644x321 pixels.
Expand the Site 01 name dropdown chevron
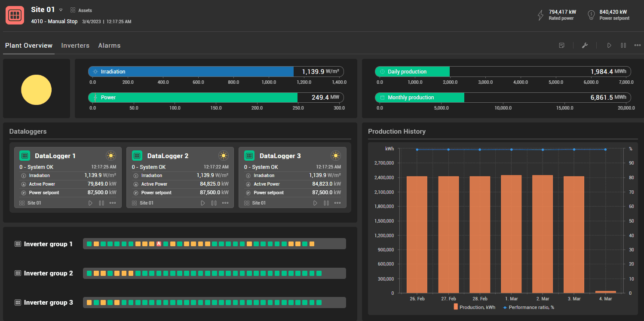pyautogui.click(x=61, y=9)
